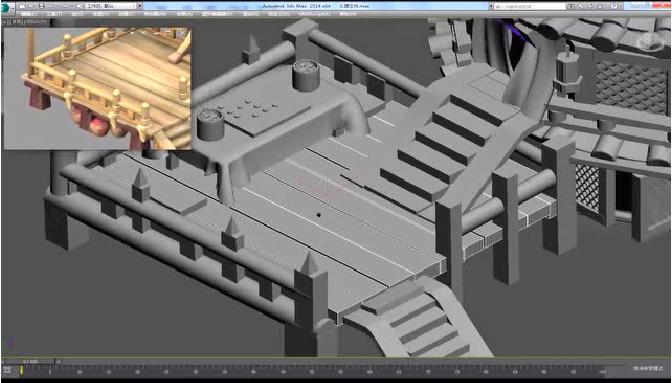The height and width of the screenshot is (383, 672).
Task: Open the Workspace selector dropdown
Action: click(x=111, y=6)
